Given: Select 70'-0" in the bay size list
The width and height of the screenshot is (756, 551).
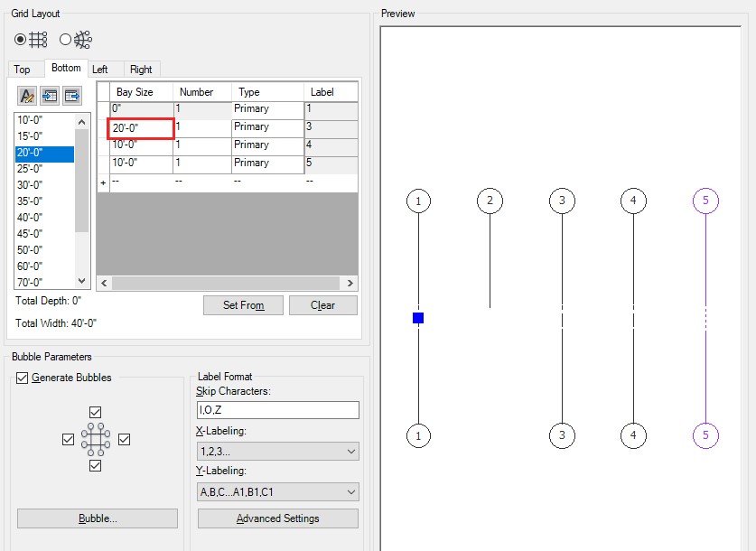Looking at the screenshot, I should click(44, 283).
